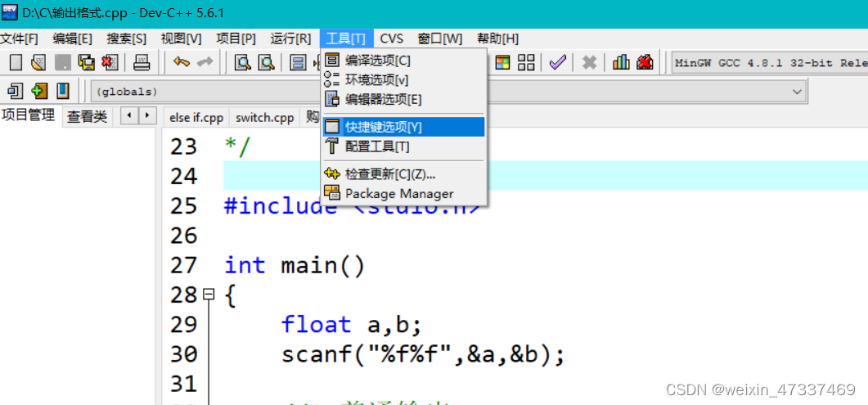The height and width of the screenshot is (405, 868).
Task: Click the Compile colored-grid icon
Action: coord(502,62)
